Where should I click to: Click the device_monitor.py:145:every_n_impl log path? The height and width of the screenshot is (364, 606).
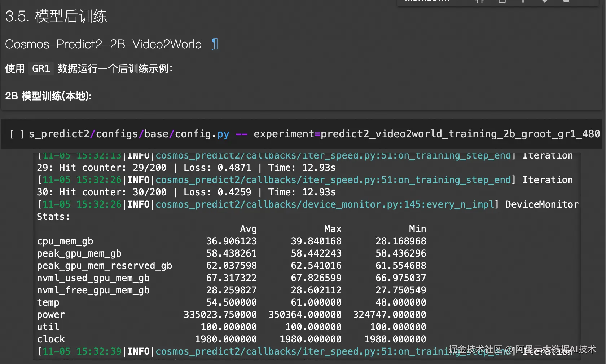[325, 205]
